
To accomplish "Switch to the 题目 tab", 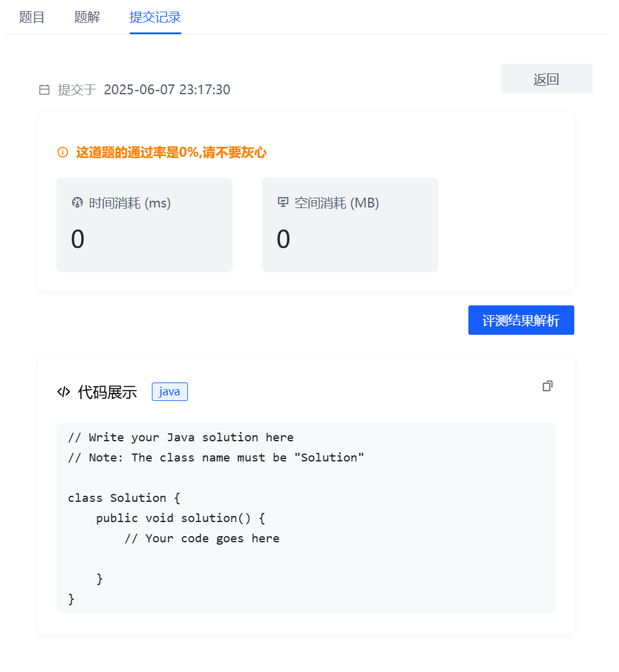I will click(x=32, y=17).
